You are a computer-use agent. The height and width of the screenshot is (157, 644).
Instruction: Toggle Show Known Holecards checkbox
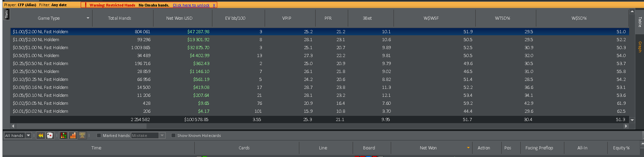173,136
